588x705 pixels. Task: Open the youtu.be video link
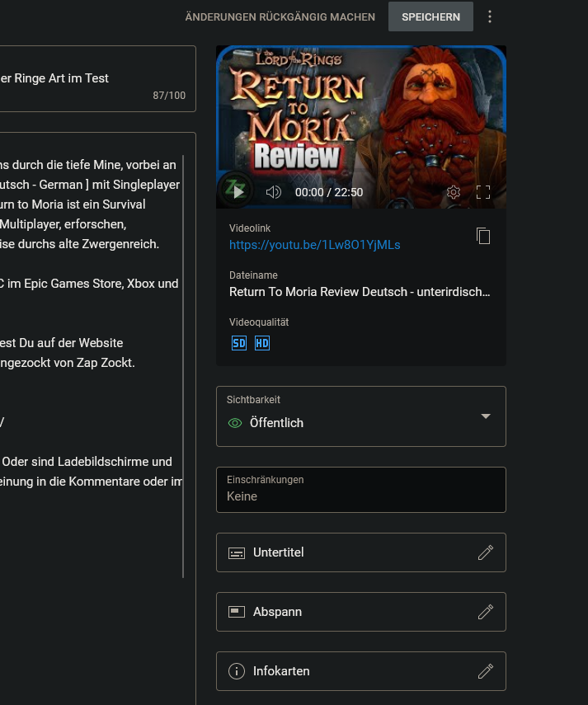(314, 245)
